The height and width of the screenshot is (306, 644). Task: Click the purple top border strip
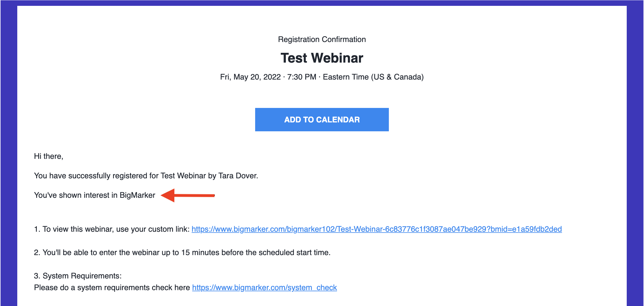tap(322, 3)
